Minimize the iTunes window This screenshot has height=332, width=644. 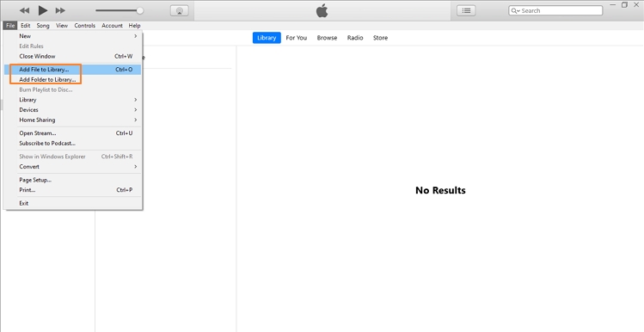[612, 5]
